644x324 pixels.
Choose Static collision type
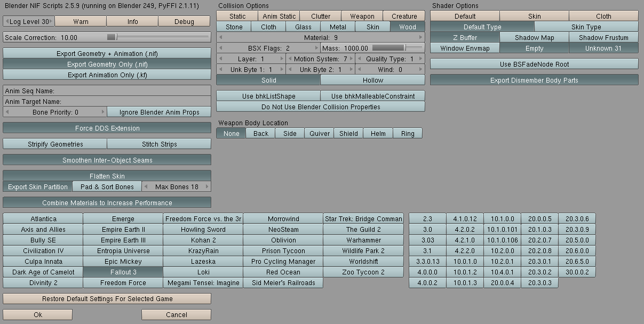237,16
